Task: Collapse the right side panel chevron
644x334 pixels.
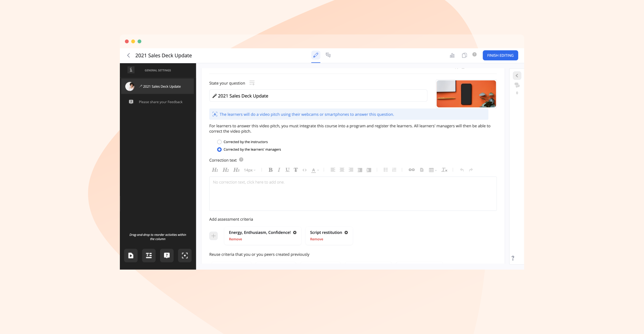Action: click(x=517, y=76)
